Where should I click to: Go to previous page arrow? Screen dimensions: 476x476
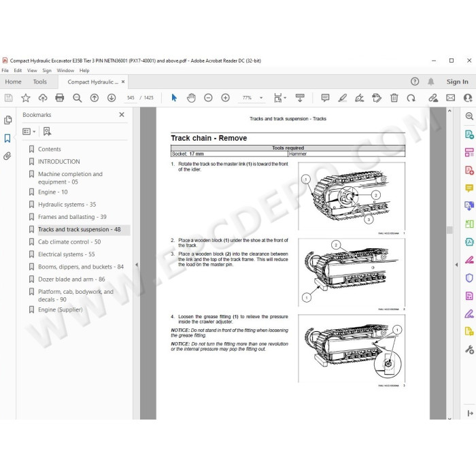(x=95, y=98)
